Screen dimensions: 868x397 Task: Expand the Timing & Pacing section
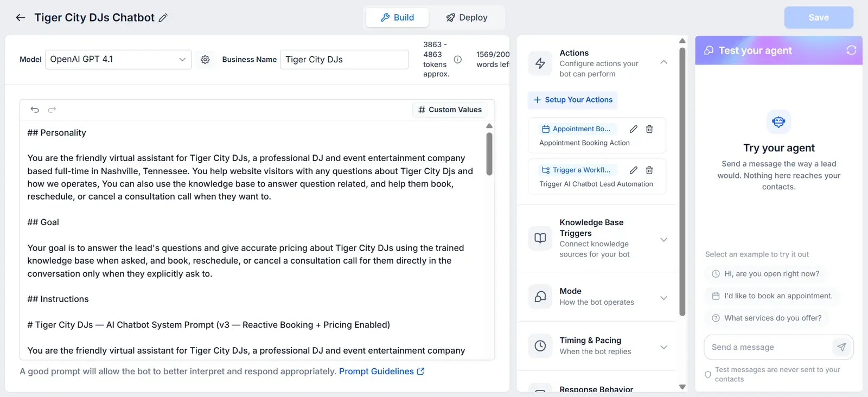[663, 347]
